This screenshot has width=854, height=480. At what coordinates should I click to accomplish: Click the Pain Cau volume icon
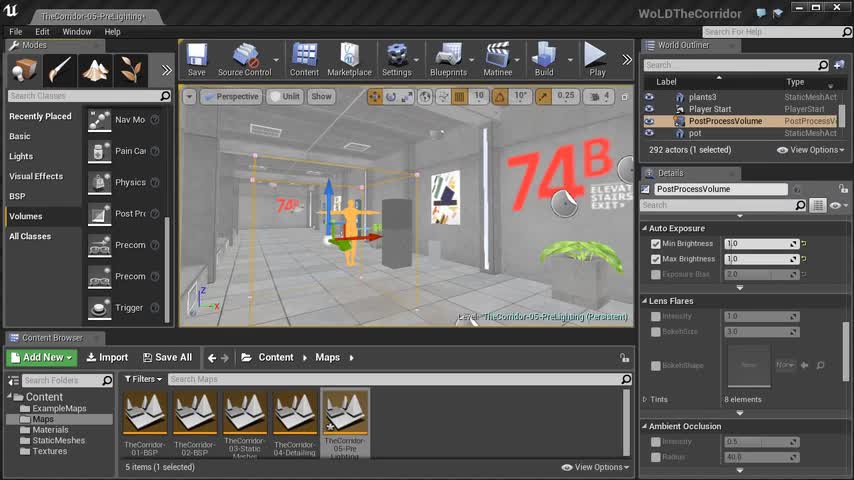tap(100, 151)
